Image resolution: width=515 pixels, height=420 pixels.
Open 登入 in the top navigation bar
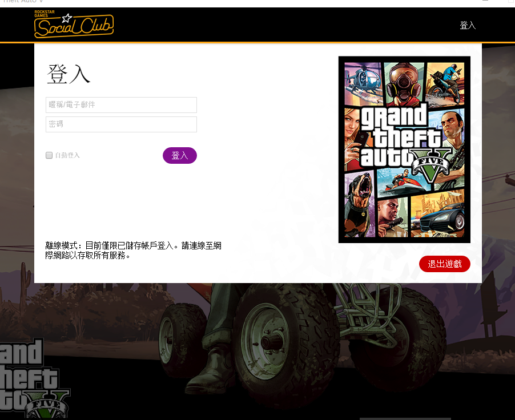pos(468,26)
